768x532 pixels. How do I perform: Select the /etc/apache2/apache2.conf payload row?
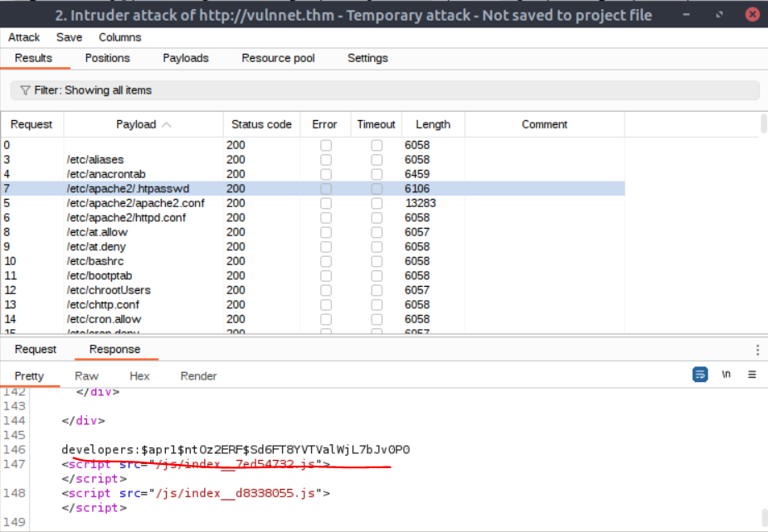click(313, 204)
